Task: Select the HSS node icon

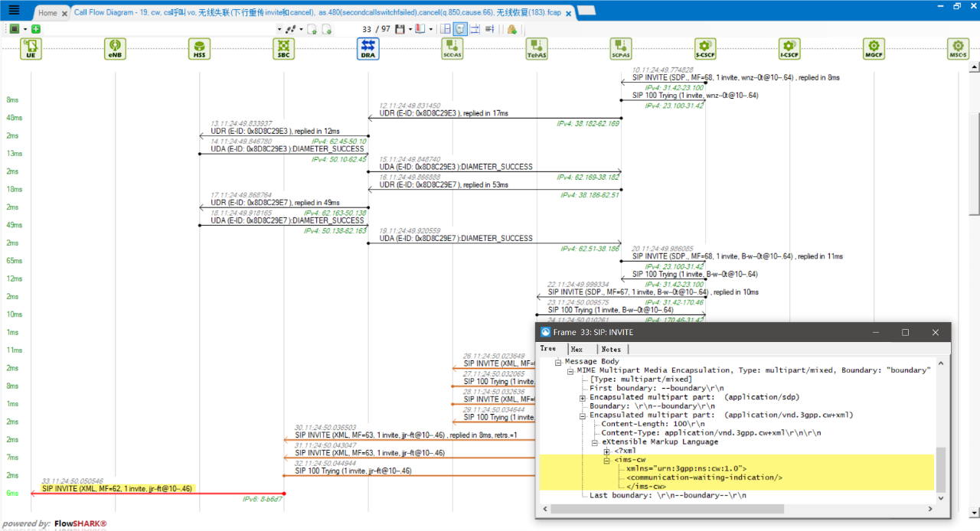Action: pos(199,49)
